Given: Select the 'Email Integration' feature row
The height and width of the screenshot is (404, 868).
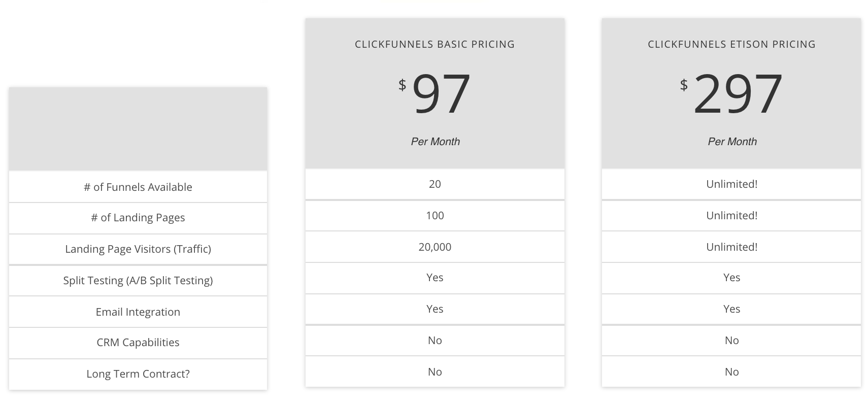Looking at the screenshot, I should pyautogui.click(x=138, y=312).
